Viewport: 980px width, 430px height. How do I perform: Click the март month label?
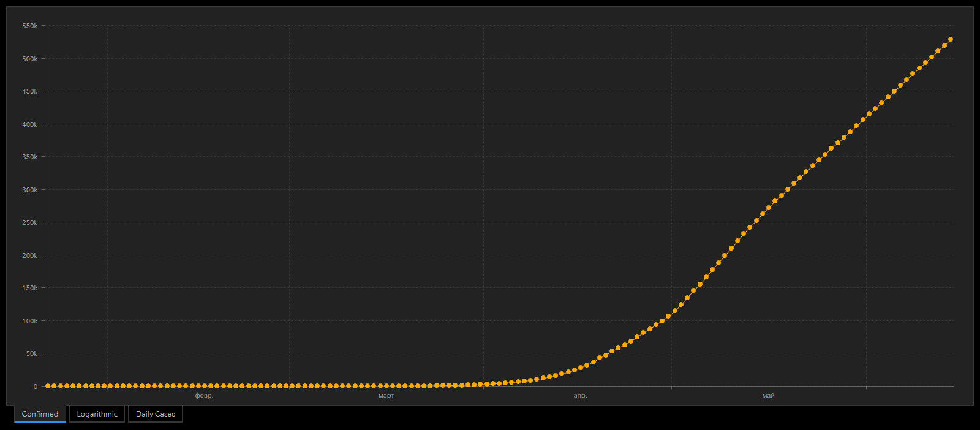coord(386,396)
